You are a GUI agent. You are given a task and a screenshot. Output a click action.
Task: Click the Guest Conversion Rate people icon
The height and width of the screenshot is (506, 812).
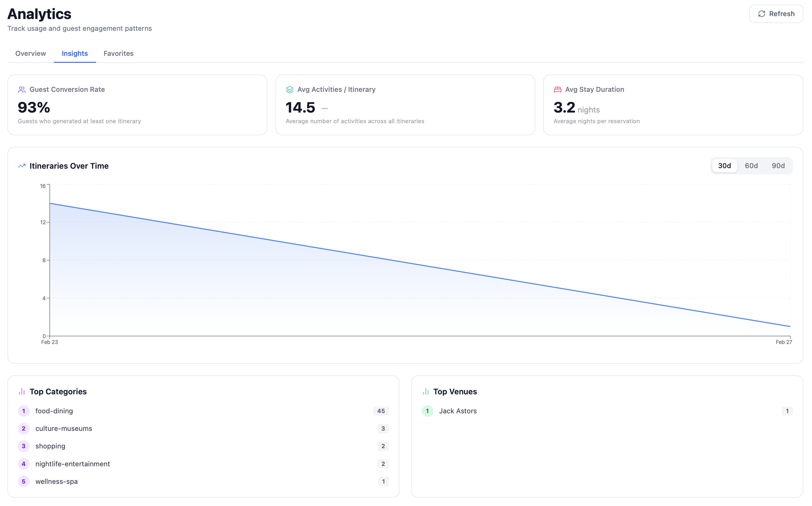(21, 89)
